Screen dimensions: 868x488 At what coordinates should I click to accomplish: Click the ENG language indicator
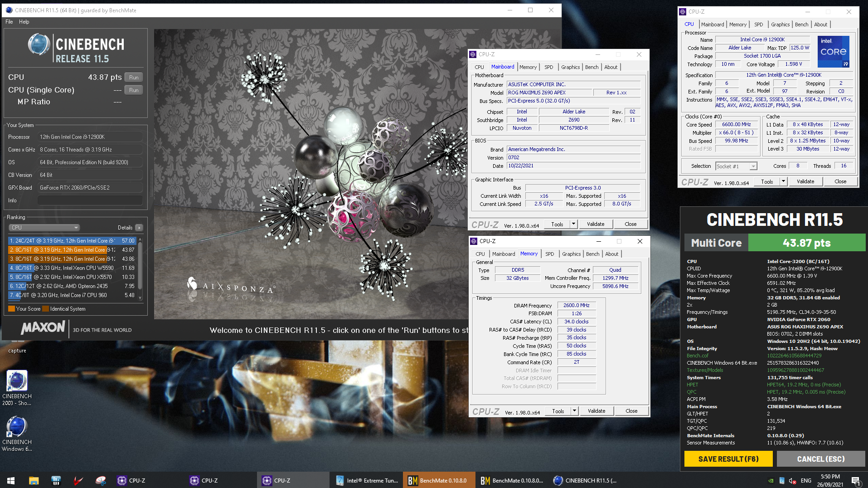[x=806, y=480]
